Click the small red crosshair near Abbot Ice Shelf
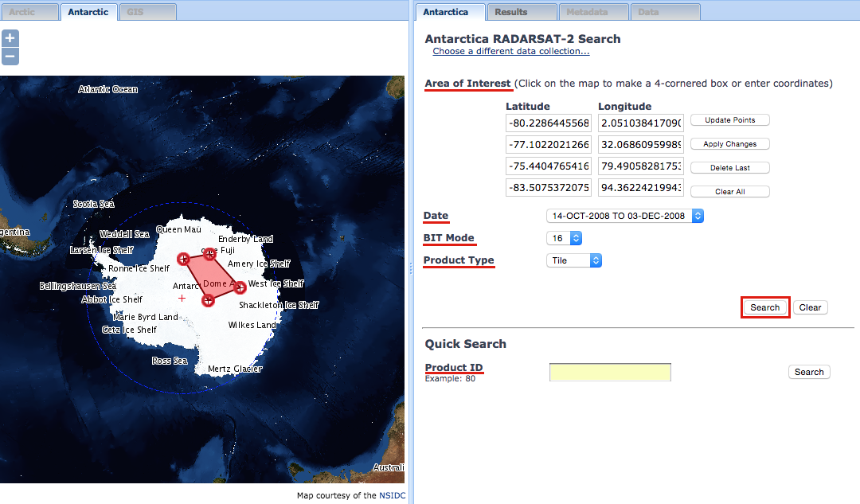Viewport: 860px width, 504px height. point(182,299)
